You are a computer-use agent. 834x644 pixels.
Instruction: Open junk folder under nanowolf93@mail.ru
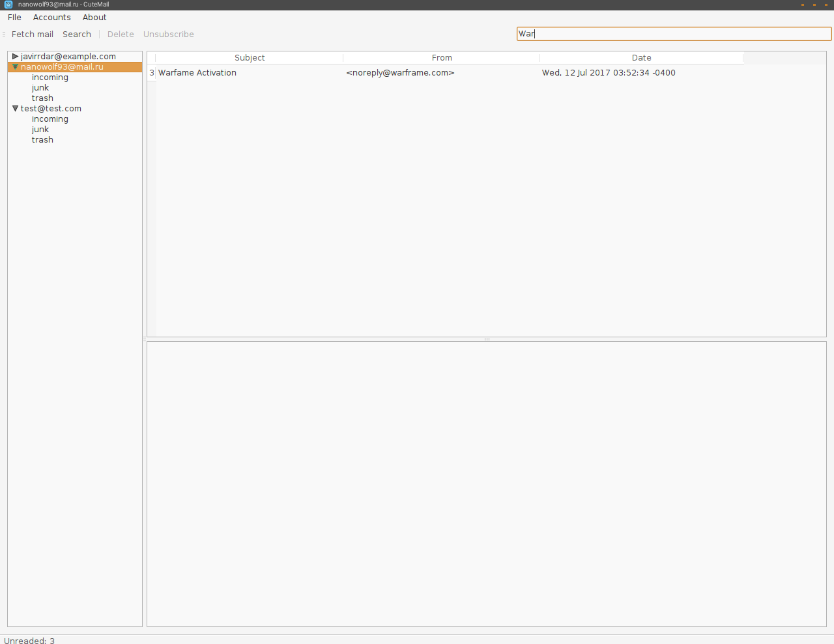click(x=40, y=88)
